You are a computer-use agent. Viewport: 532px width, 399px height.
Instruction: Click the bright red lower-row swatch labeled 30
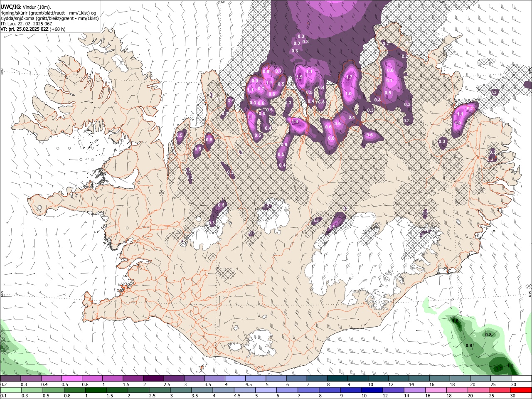pyautogui.click(x=520, y=390)
